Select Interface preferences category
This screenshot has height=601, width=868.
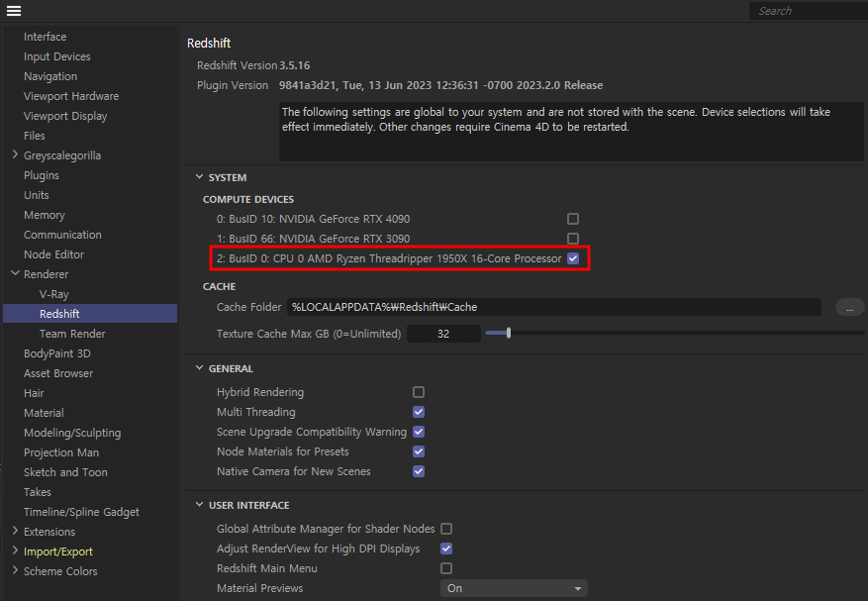[x=45, y=37]
